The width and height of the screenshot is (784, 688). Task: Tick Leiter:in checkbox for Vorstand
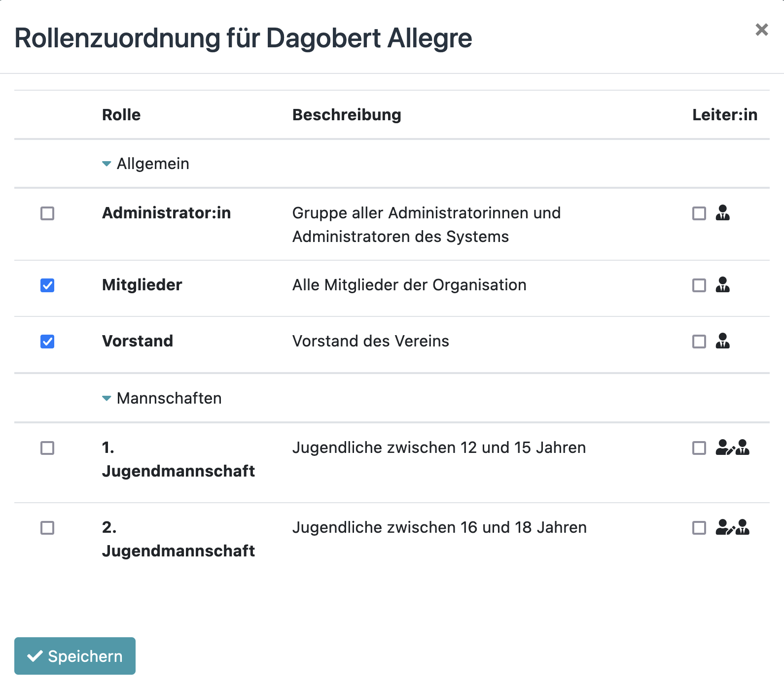pos(699,342)
